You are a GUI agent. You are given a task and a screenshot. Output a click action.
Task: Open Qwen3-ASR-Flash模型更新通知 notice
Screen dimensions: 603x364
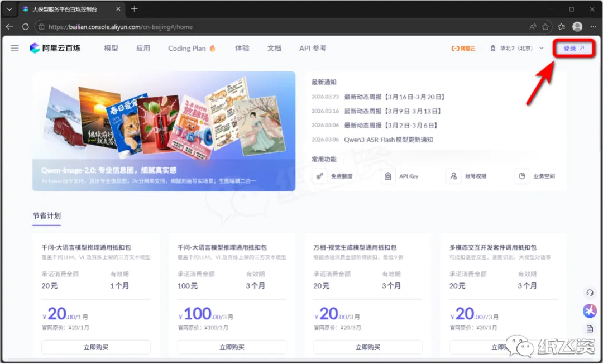[x=389, y=140]
